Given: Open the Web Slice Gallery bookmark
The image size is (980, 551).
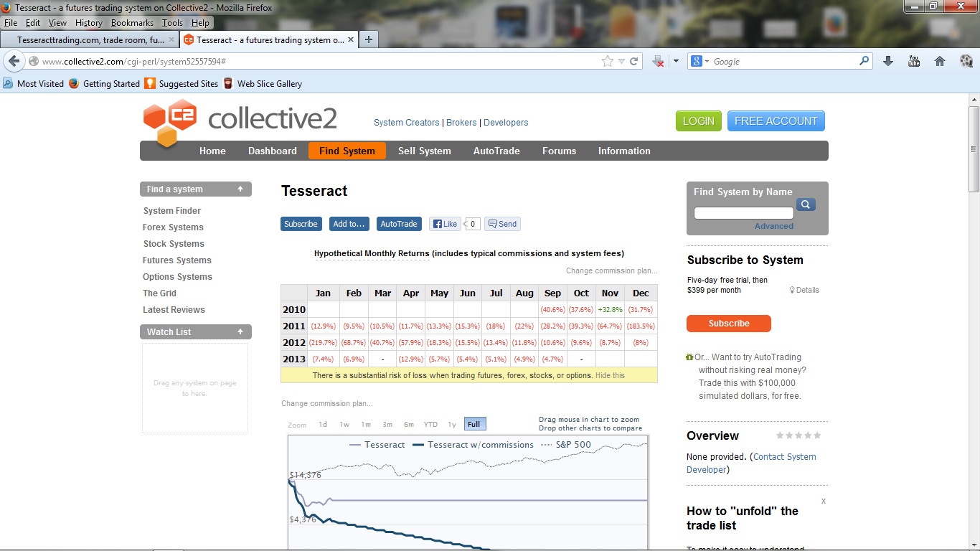Looking at the screenshot, I should 263,84.
